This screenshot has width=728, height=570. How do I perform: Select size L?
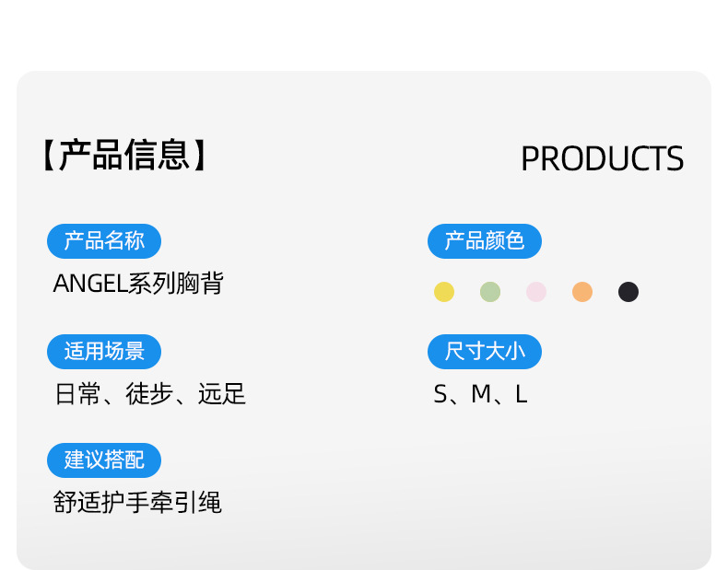[522, 395]
